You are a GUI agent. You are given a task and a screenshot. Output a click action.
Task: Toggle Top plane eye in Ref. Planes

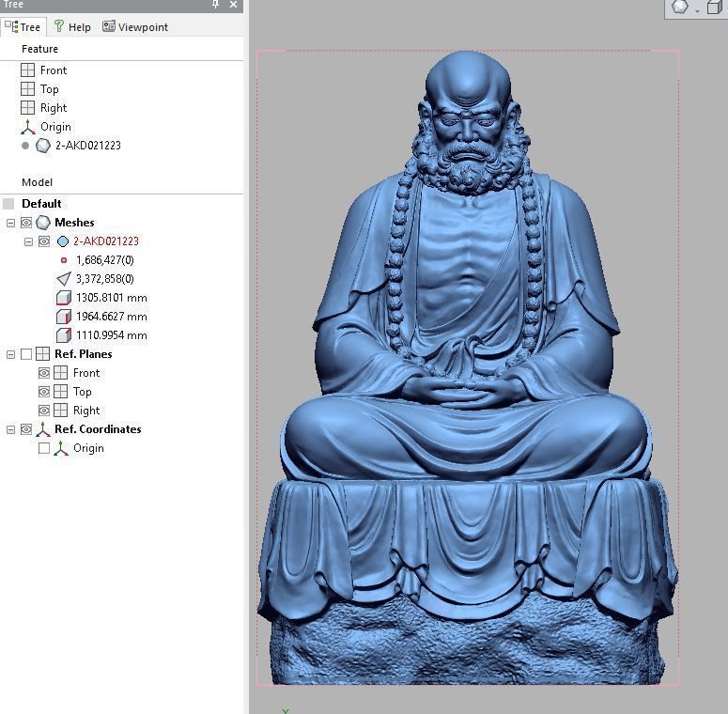point(44,392)
